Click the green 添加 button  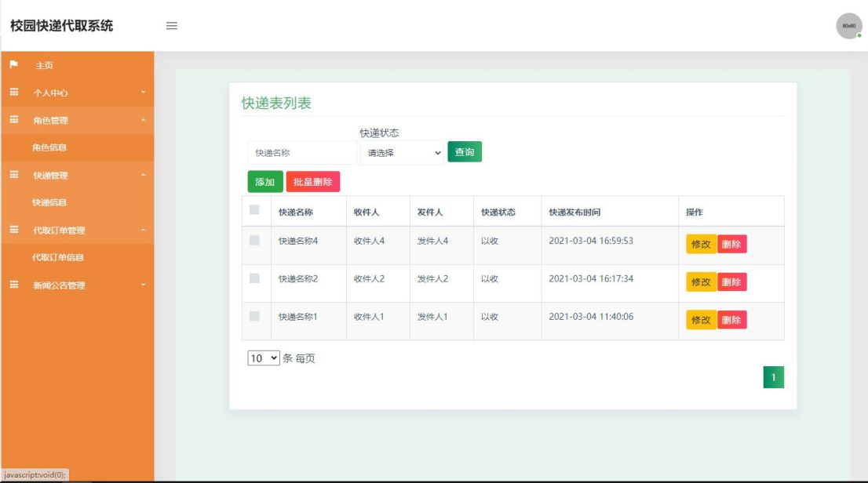(265, 181)
